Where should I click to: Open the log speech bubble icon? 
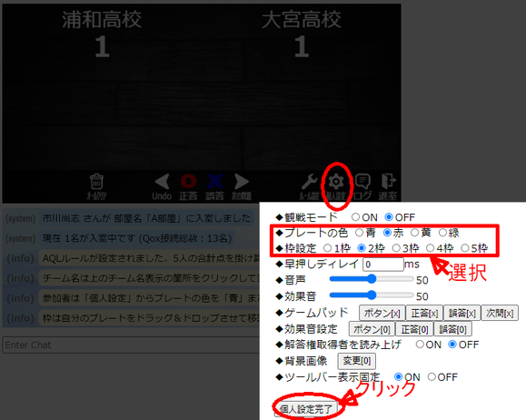coord(362,182)
